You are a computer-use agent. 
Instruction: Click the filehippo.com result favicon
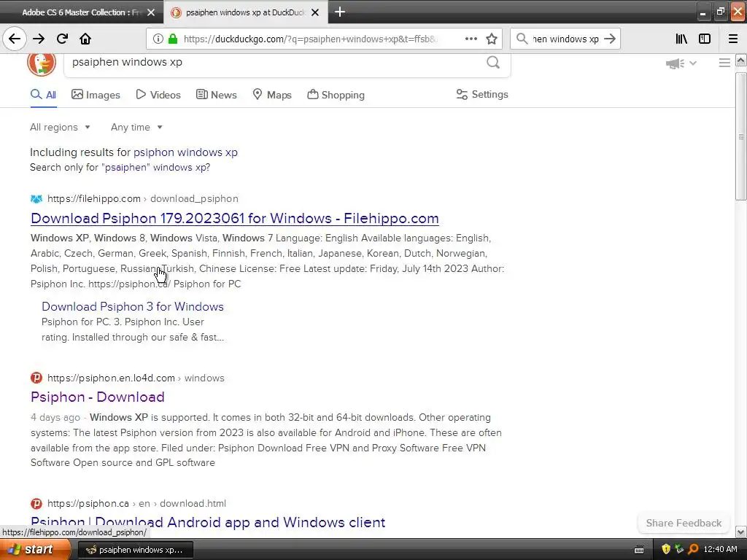tap(36, 198)
